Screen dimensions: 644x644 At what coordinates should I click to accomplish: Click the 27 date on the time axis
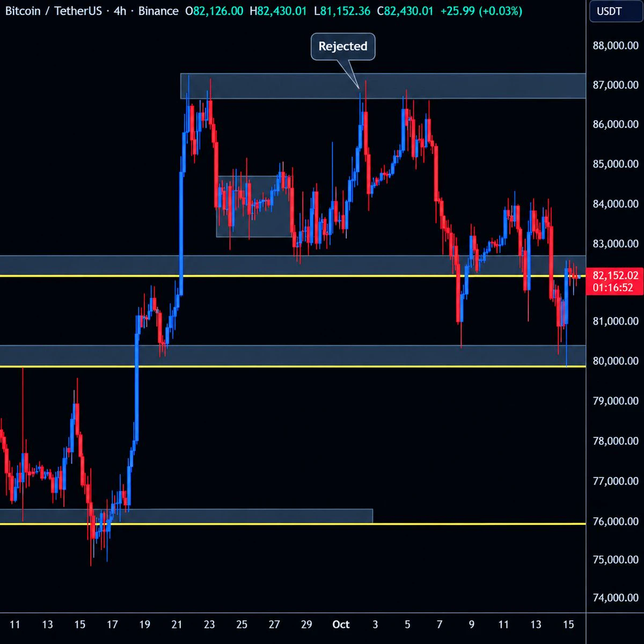(274, 624)
